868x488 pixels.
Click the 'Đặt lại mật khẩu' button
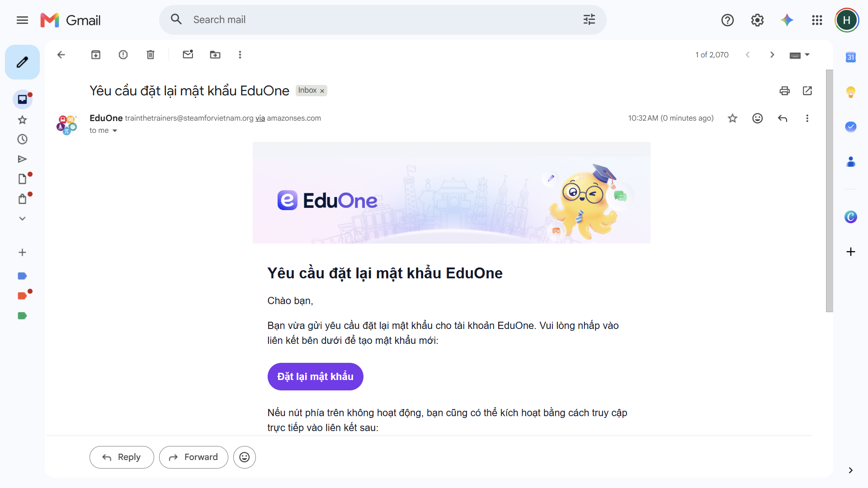coord(316,376)
